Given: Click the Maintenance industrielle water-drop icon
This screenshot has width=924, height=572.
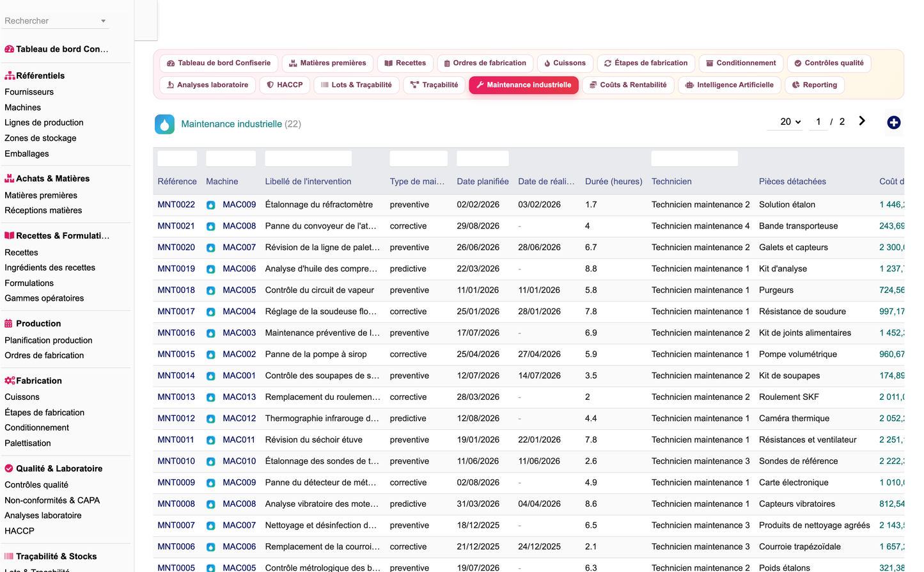Looking at the screenshot, I should 165,124.
